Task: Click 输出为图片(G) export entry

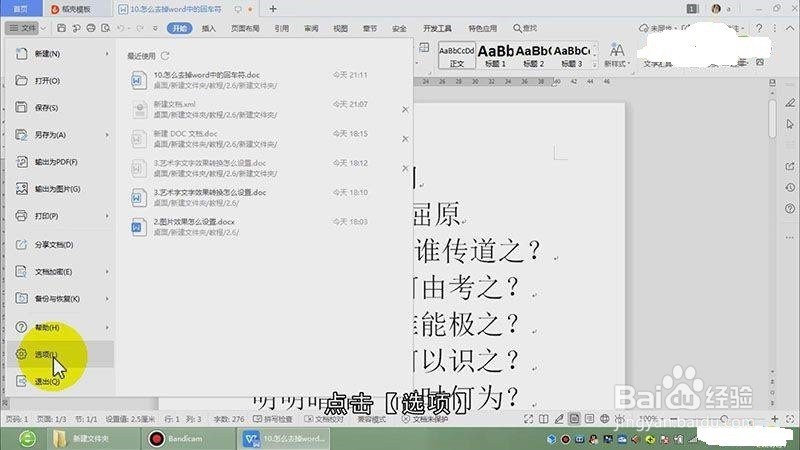Action: coord(60,189)
